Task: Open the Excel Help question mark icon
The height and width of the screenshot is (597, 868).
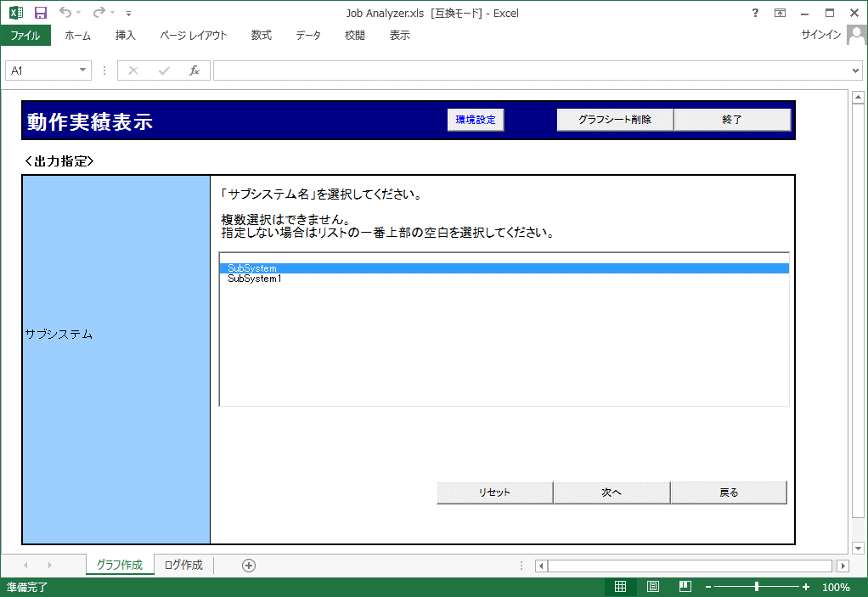Action: (x=755, y=13)
